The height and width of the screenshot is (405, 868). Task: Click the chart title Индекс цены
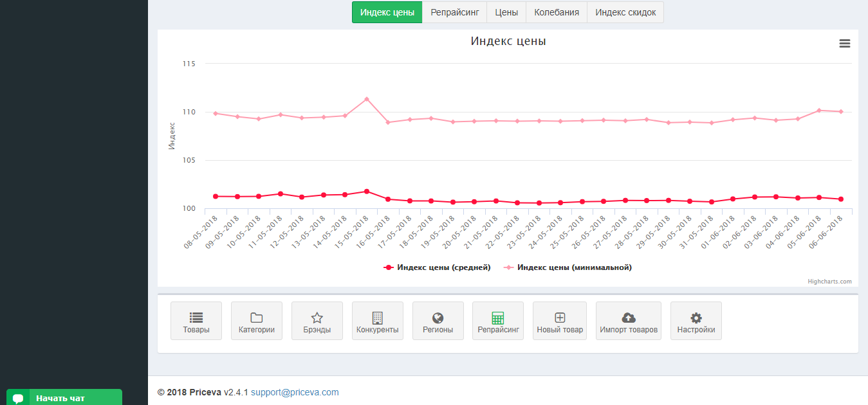click(508, 41)
